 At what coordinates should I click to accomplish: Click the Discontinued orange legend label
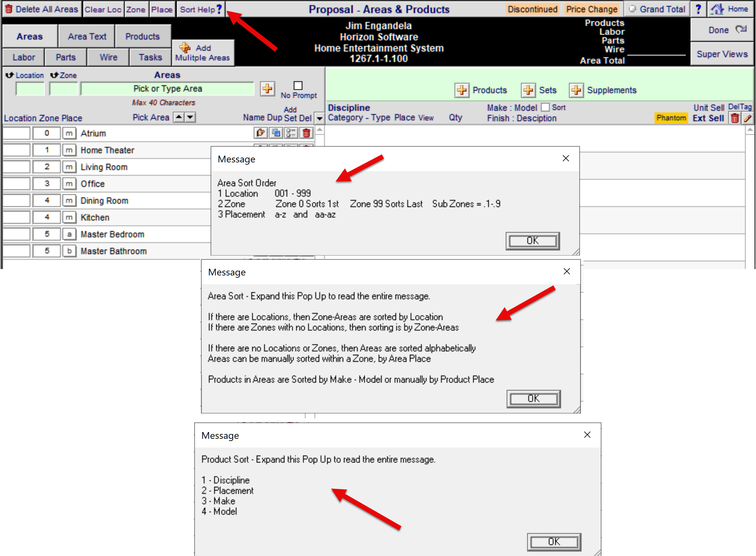pos(532,9)
